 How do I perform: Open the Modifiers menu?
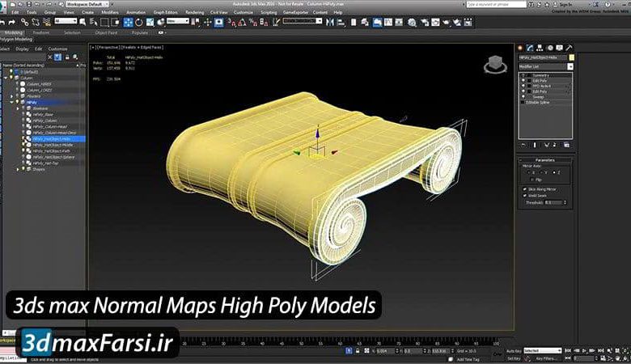110,12
